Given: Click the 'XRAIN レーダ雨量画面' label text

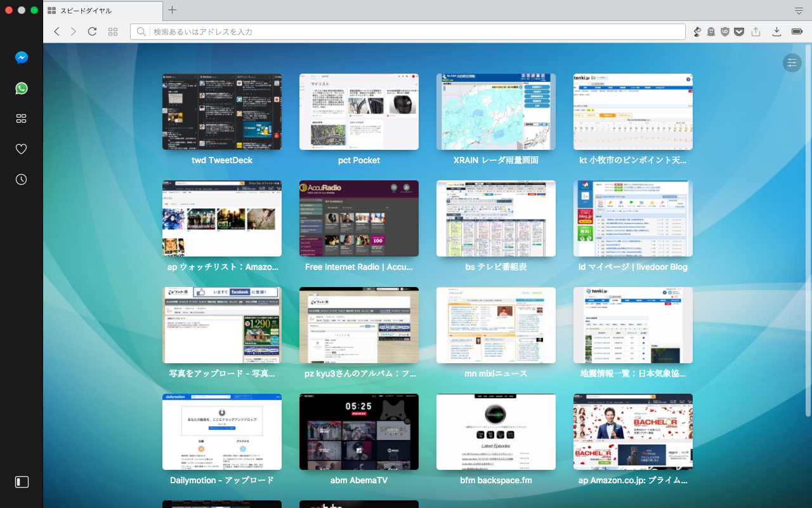Looking at the screenshot, I should [x=496, y=161].
